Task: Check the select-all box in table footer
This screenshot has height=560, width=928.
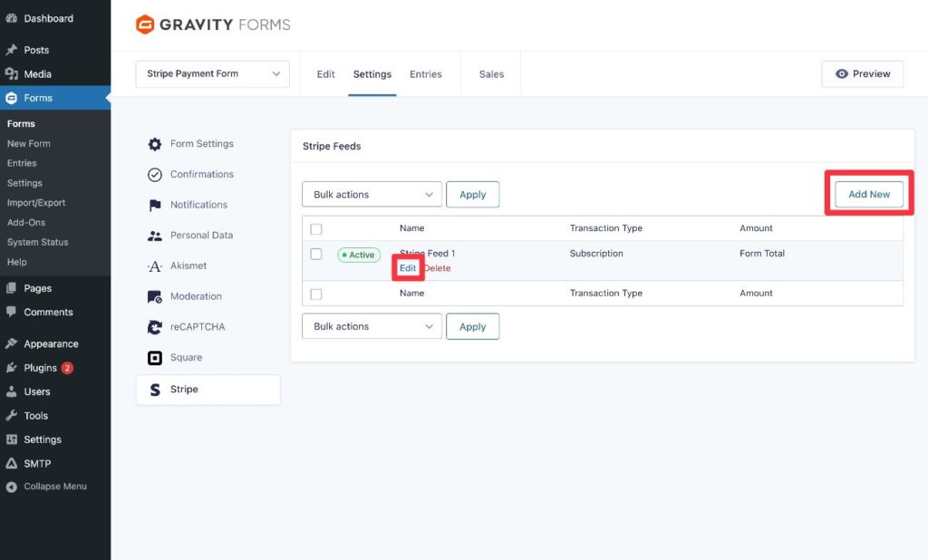Action: [316, 294]
